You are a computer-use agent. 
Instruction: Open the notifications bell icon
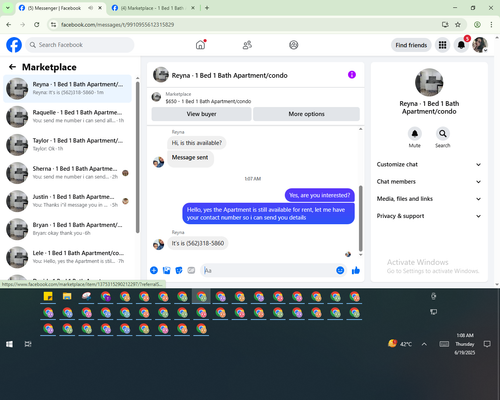click(x=461, y=45)
